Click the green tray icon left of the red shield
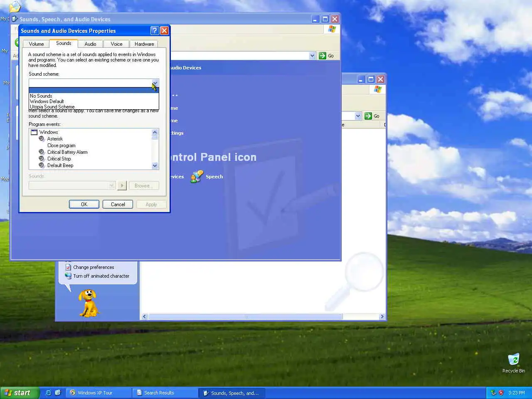 pos(493,393)
